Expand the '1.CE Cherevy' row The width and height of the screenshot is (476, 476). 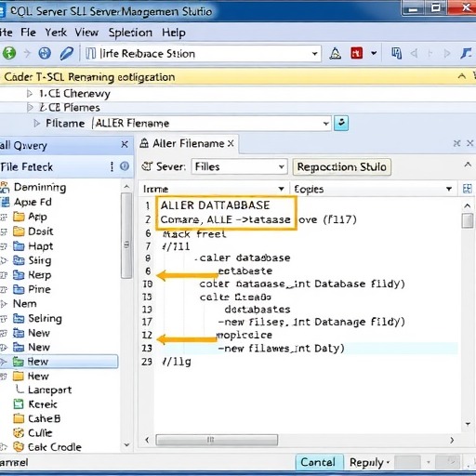pyautogui.click(x=30, y=93)
